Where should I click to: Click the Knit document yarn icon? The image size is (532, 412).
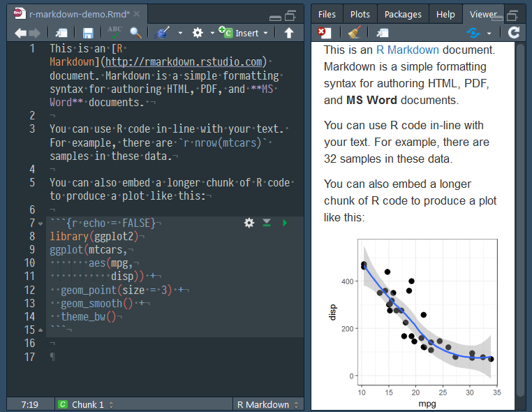coord(162,33)
